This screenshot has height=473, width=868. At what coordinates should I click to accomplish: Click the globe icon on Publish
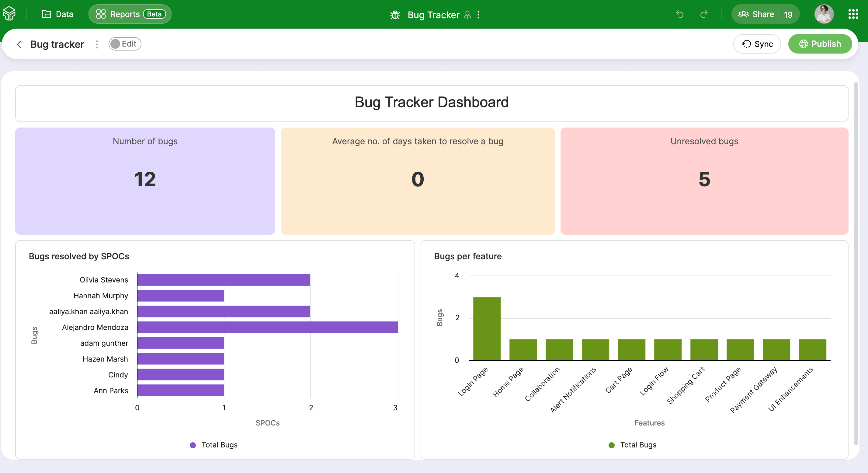tap(804, 44)
